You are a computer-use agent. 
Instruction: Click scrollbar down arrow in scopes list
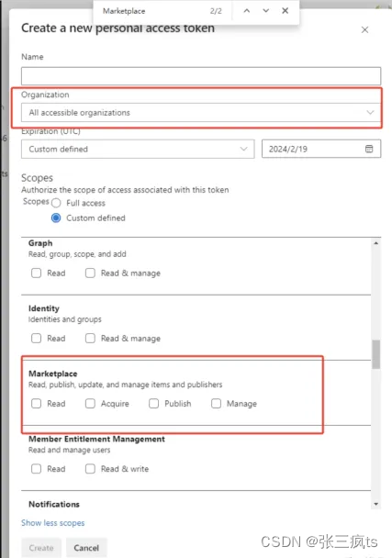click(x=376, y=504)
